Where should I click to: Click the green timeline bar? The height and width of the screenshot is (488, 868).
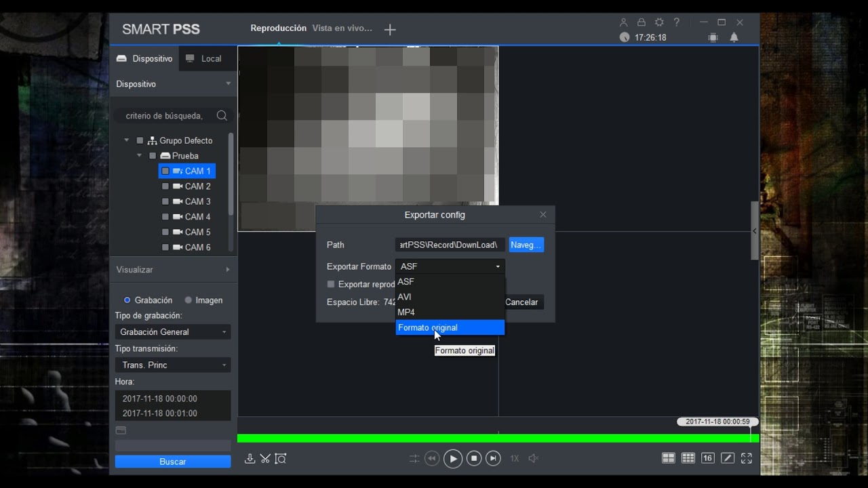click(498, 439)
